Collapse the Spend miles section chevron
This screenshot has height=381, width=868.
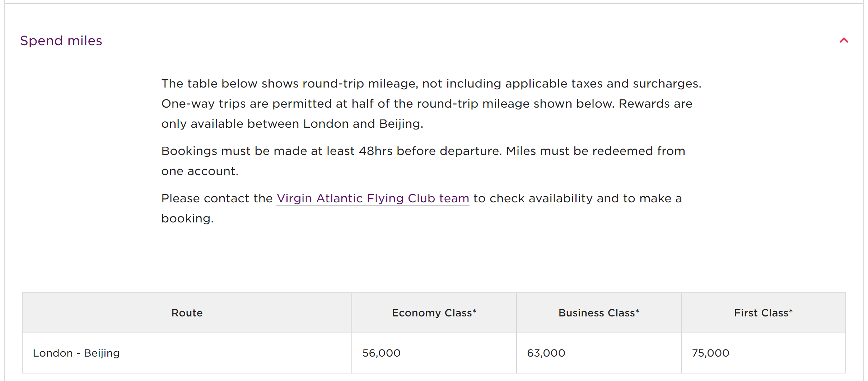844,41
